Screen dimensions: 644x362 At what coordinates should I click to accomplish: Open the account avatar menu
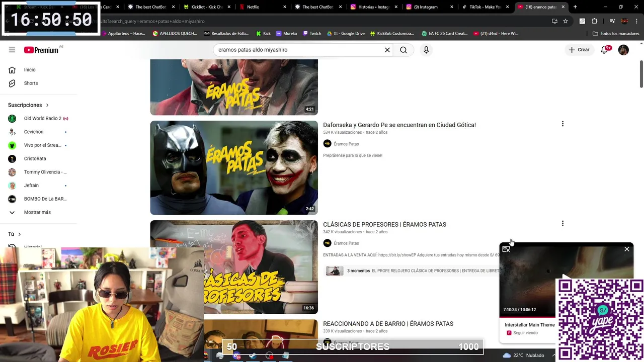(x=623, y=50)
